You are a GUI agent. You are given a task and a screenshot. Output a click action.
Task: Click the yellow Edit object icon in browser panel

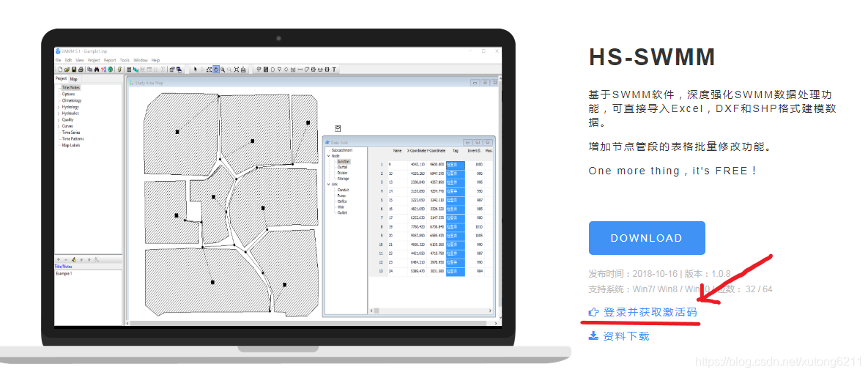[74, 259]
